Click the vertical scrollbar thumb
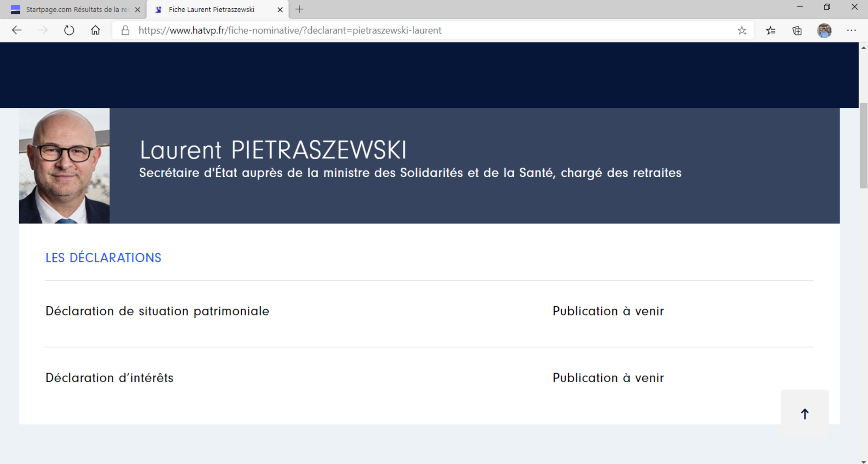 (x=863, y=146)
